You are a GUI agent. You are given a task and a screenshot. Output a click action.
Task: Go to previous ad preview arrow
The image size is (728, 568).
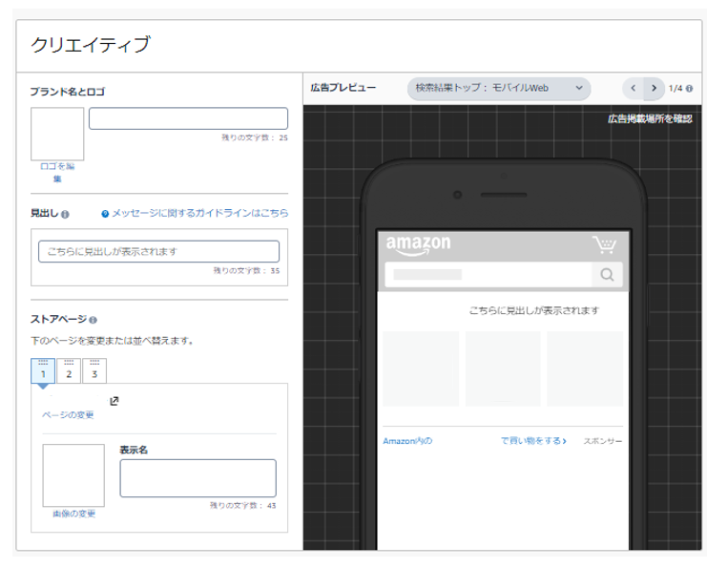click(x=633, y=88)
